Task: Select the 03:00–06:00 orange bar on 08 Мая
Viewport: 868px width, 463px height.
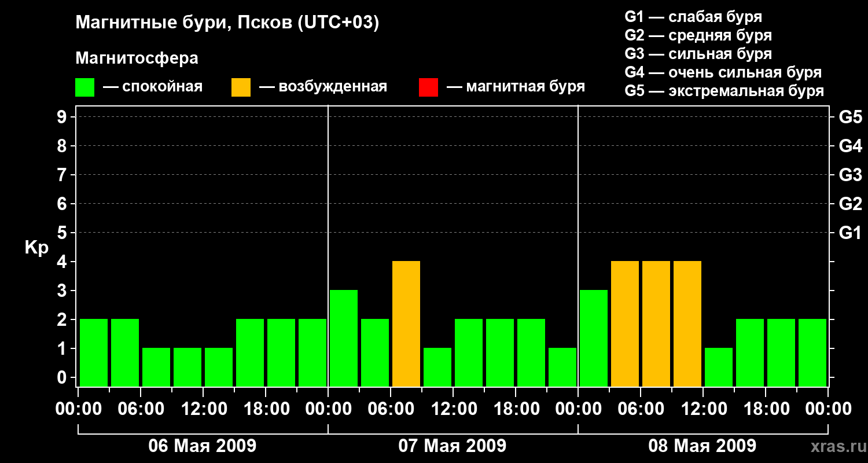Action: (x=625, y=324)
